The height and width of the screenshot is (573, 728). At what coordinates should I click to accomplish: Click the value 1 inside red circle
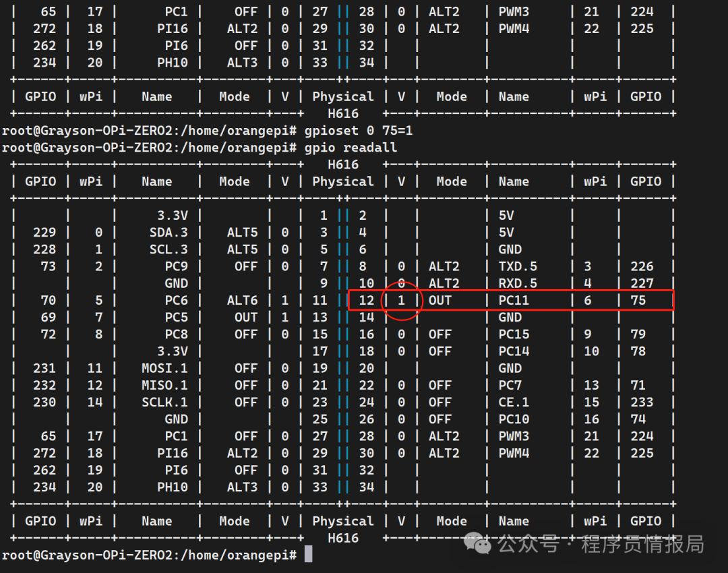[401, 300]
